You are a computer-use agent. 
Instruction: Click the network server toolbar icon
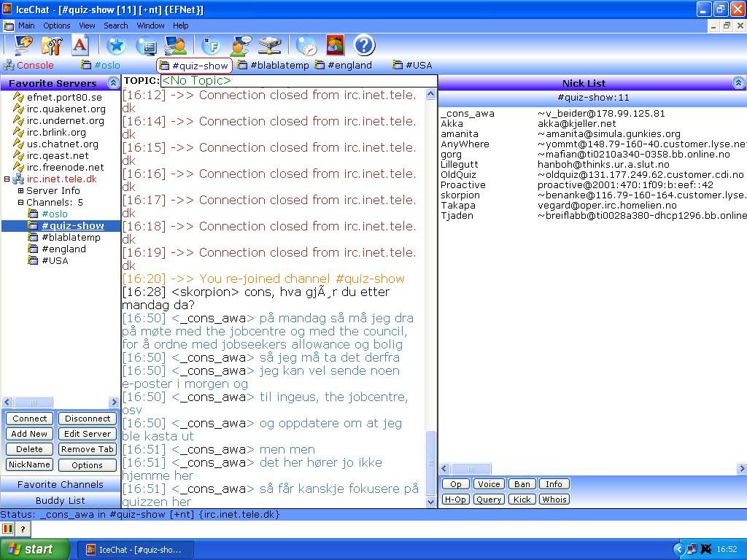point(270,46)
